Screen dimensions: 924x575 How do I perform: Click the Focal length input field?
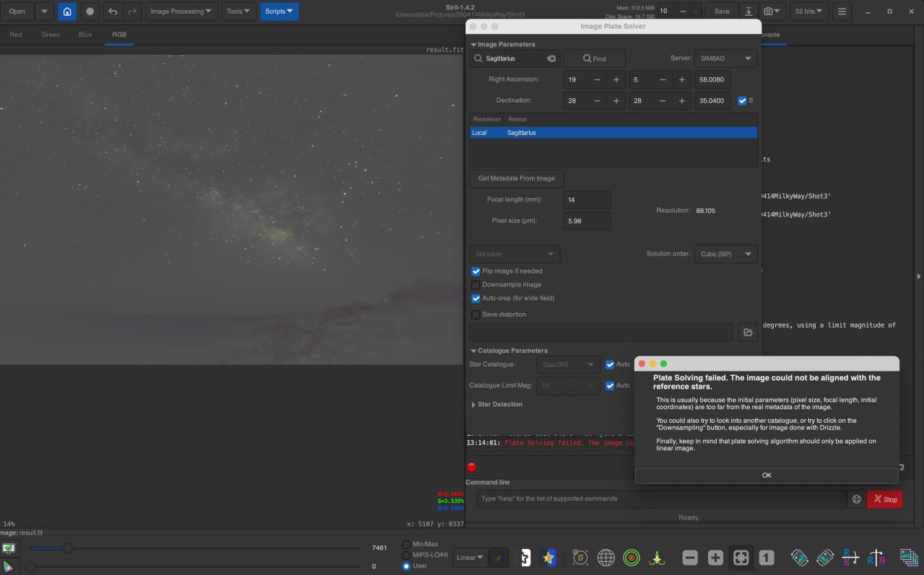(x=586, y=200)
